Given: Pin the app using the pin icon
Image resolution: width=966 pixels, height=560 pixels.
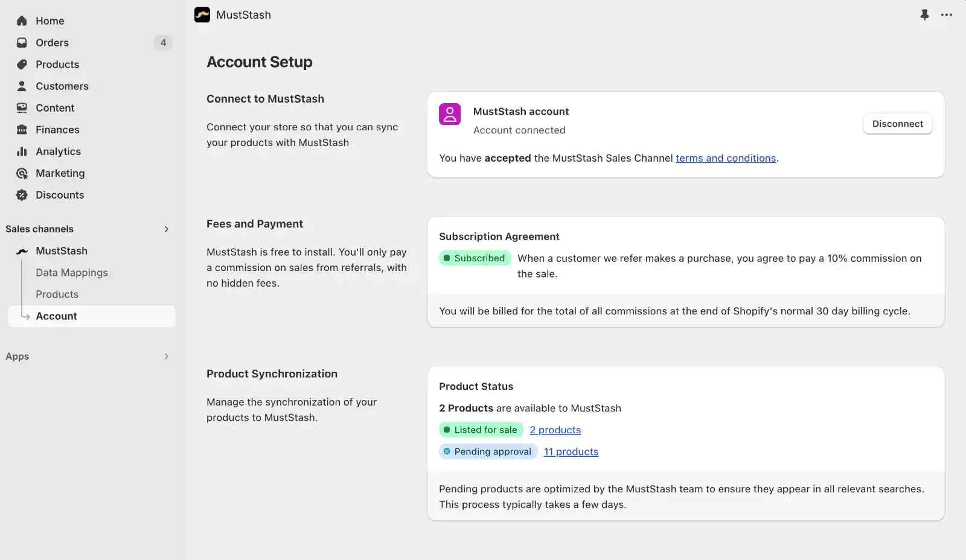Looking at the screenshot, I should tap(924, 14).
